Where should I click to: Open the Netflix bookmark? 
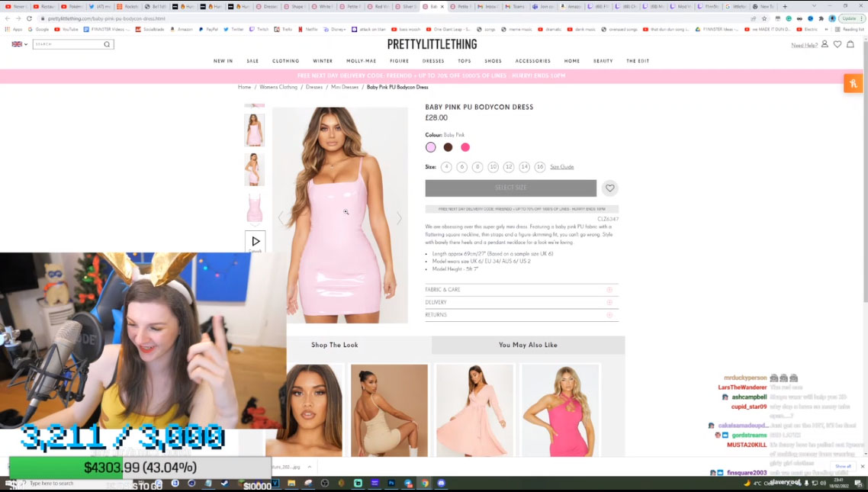pos(310,29)
